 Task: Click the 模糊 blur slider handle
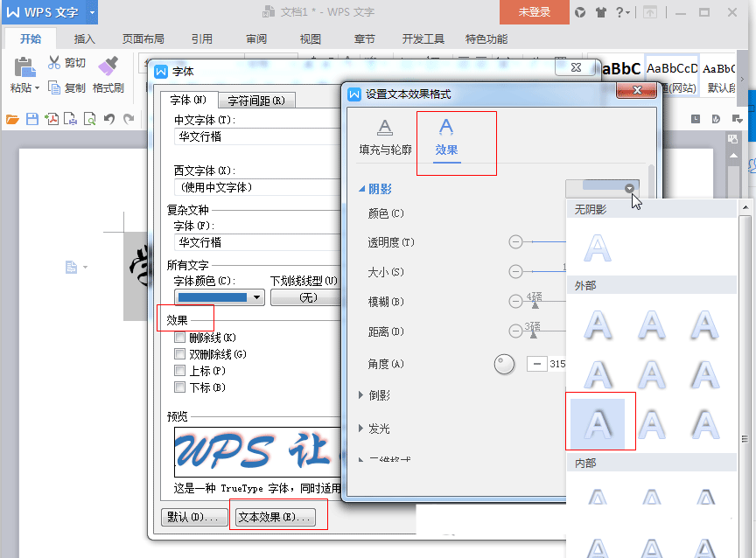click(535, 303)
